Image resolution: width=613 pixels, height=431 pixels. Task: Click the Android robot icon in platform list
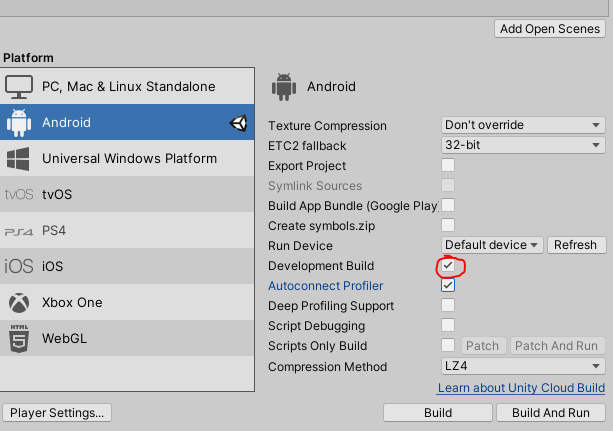[18, 123]
